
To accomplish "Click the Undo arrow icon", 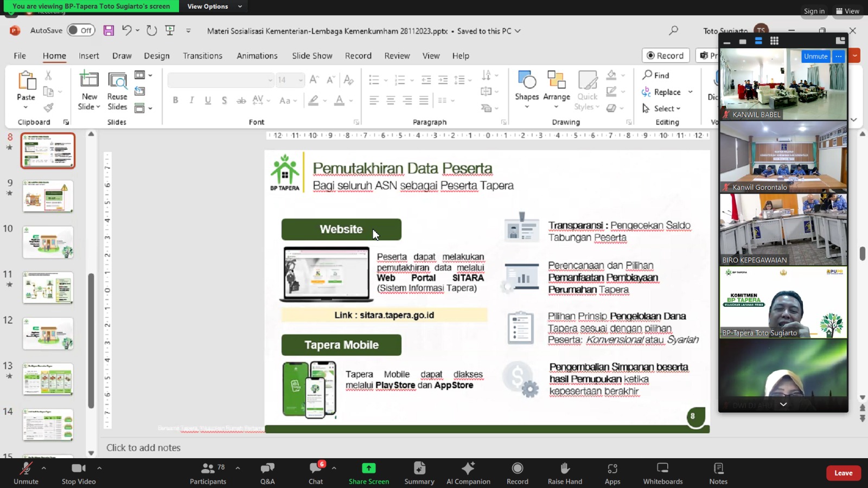I will click(x=126, y=31).
